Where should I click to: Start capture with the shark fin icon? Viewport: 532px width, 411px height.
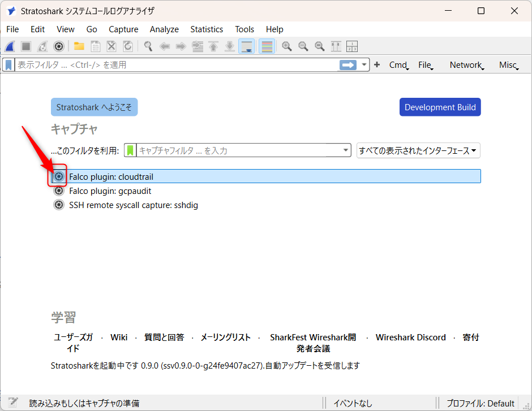pyautogui.click(x=10, y=46)
